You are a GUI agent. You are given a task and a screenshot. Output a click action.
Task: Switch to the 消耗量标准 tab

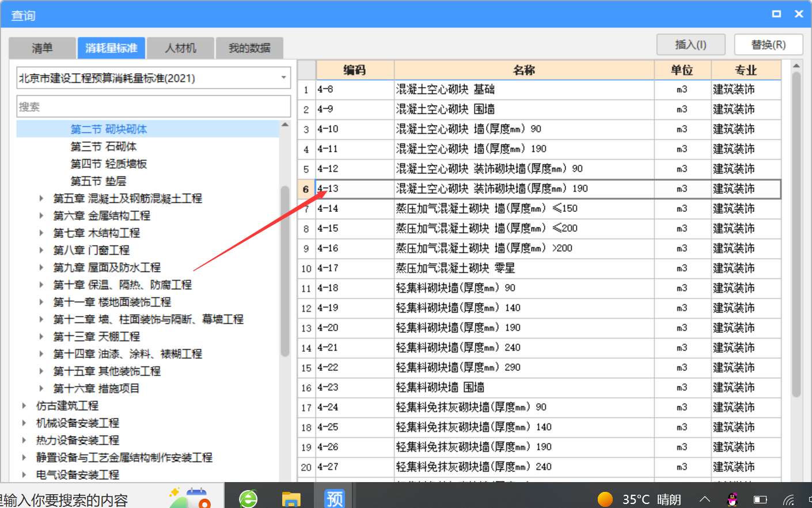click(x=111, y=48)
